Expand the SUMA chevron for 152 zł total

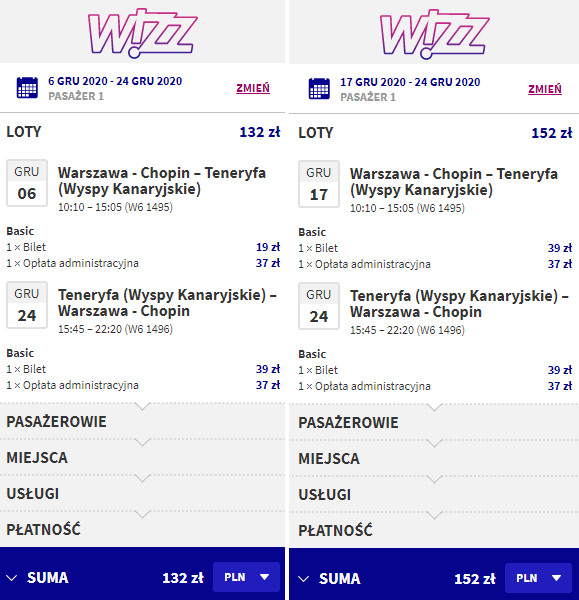(x=304, y=579)
